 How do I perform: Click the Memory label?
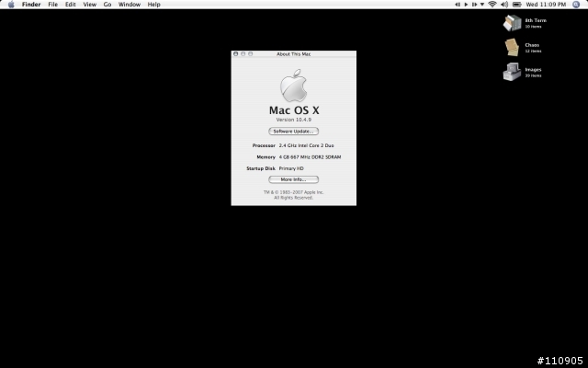coord(266,157)
